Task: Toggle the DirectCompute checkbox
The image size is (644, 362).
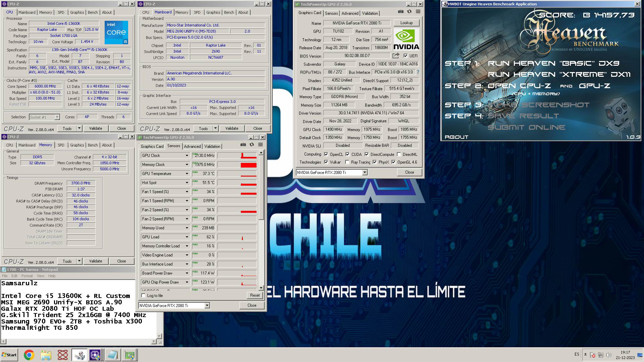Action: (x=367, y=155)
